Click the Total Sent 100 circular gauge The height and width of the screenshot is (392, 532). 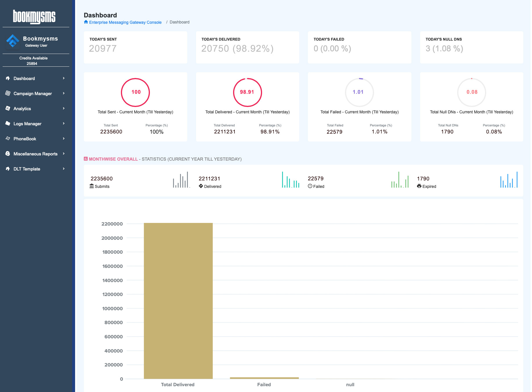[135, 92]
